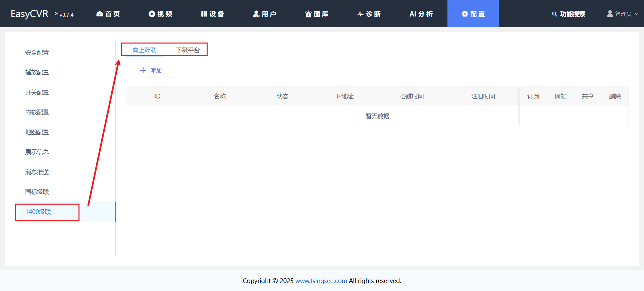Click the dashboard icon beside 首页

pyautogui.click(x=100, y=14)
